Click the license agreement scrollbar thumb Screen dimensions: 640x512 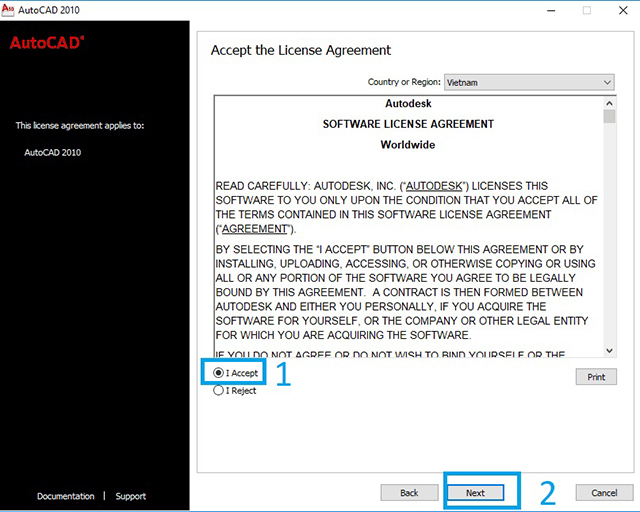pyautogui.click(x=609, y=116)
